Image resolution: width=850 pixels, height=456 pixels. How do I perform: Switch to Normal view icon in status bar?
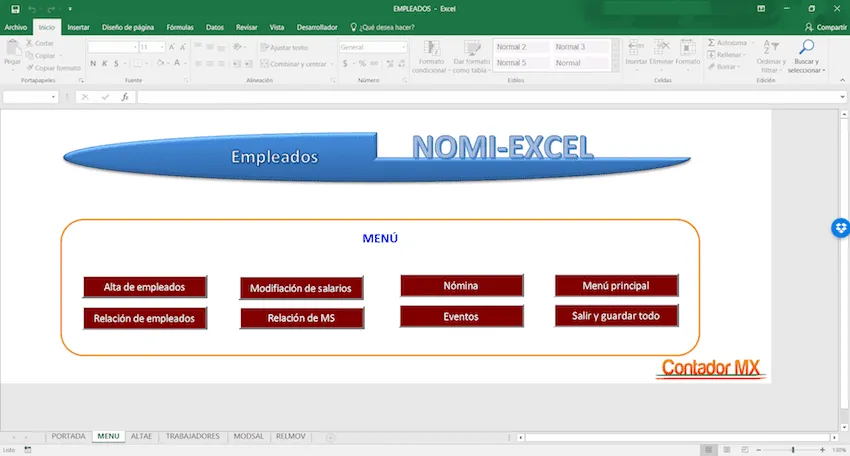(708, 450)
